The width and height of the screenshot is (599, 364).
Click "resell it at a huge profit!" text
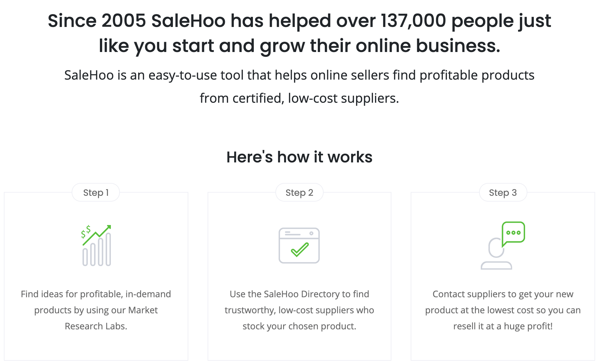click(x=503, y=326)
